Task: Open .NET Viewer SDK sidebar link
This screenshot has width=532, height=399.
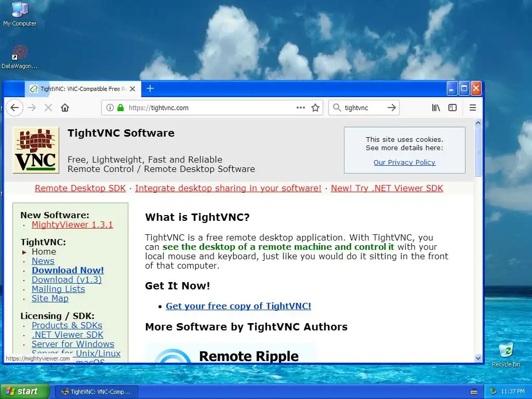Action: (x=68, y=335)
